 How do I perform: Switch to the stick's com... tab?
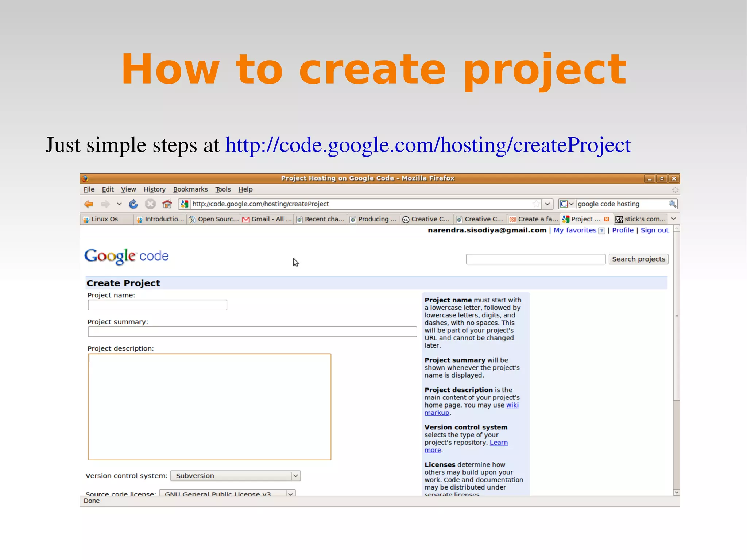(640, 219)
